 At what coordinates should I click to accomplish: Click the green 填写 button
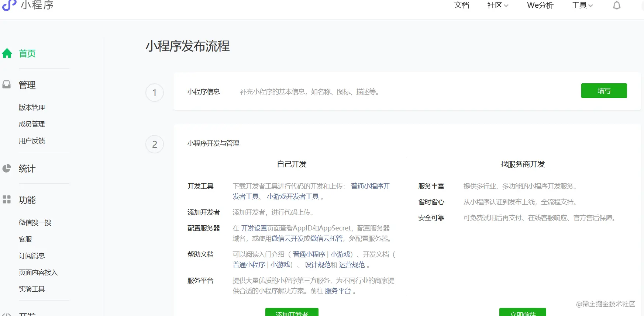[x=604, y=91]
